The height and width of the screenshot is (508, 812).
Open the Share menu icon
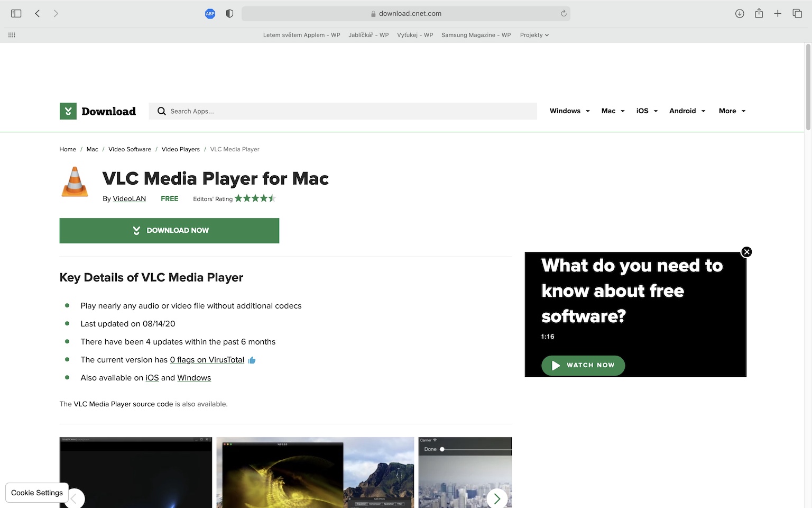point(759,13)
